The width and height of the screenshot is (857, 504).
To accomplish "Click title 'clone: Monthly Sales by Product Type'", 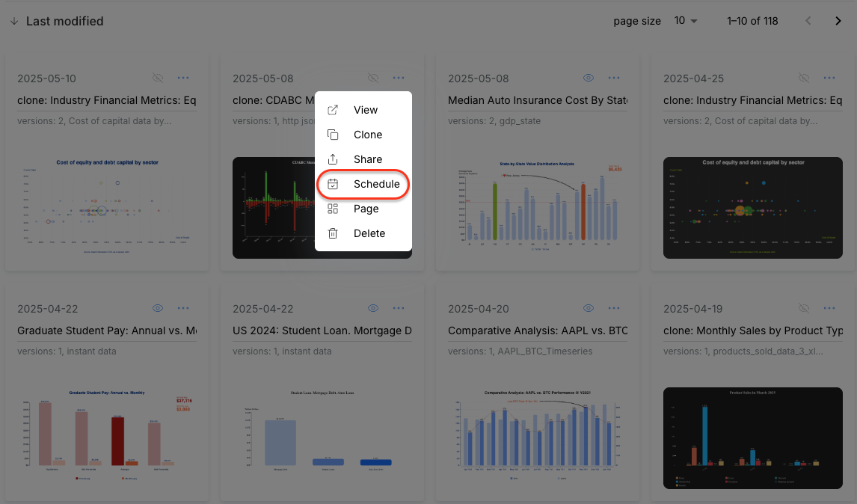I will [753, 331].
